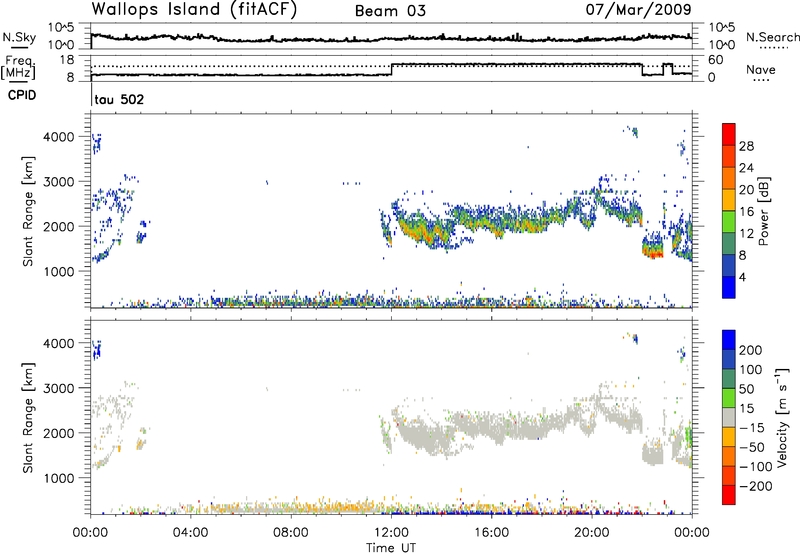This screenshot has height=554, width=800.
Task: Click the frequency step-up at 12:00 in frequency panel
Action: (x=391, y=69)
